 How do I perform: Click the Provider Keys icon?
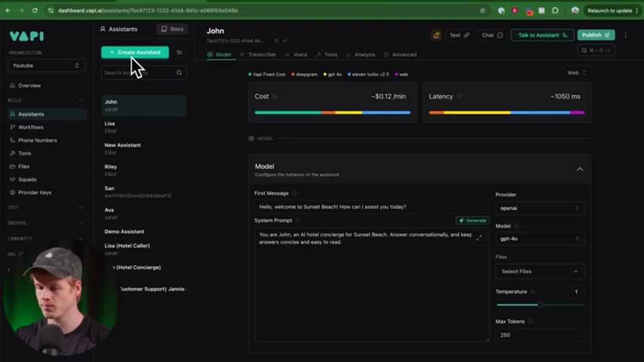point(12,193)
